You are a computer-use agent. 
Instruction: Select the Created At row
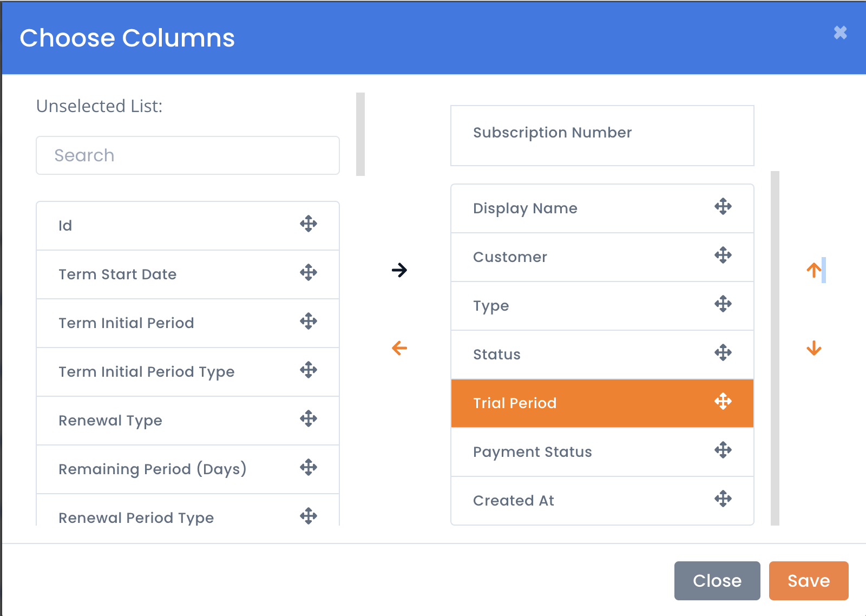pyautogui.click(x=602, y=501)
